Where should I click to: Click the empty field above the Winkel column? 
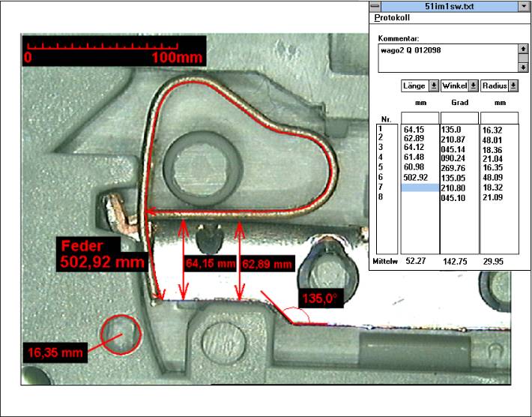[x=459, y=118]
